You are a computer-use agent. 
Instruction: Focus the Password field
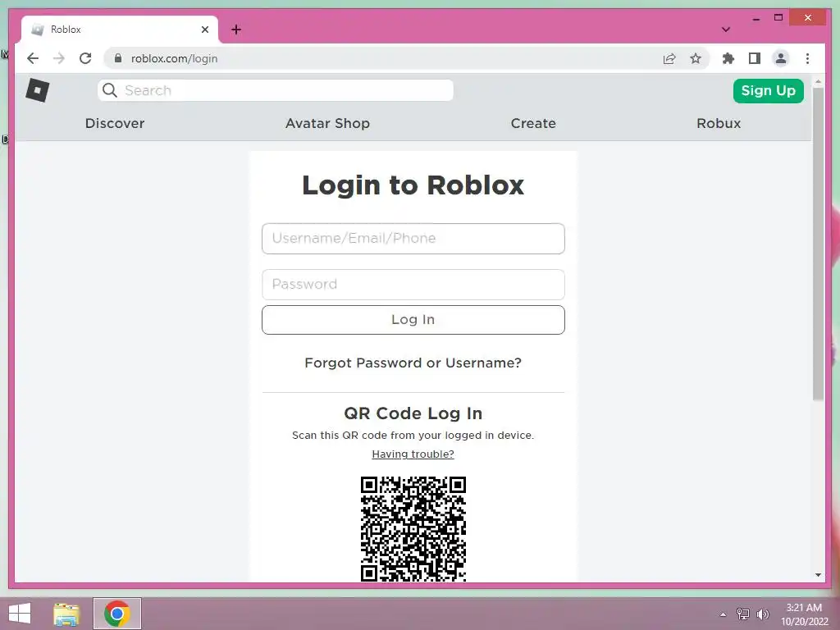[413, 285]
